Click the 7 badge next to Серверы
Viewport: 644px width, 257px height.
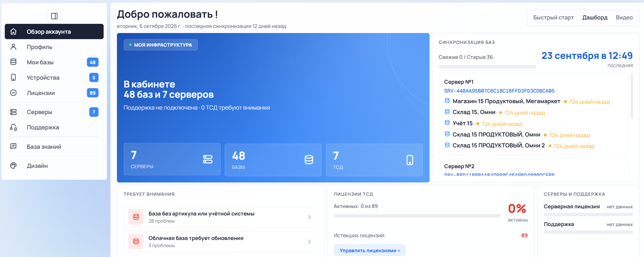tap(94, 112)
